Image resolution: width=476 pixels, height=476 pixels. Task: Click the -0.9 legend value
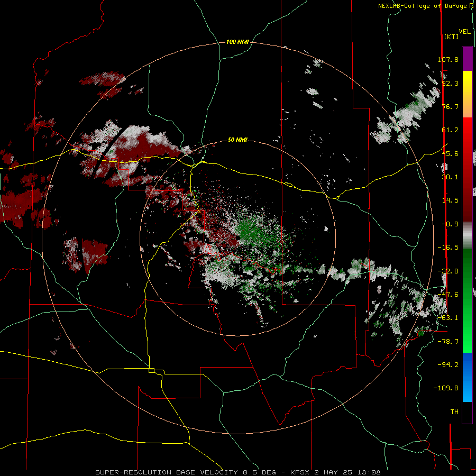click(450, 224)
